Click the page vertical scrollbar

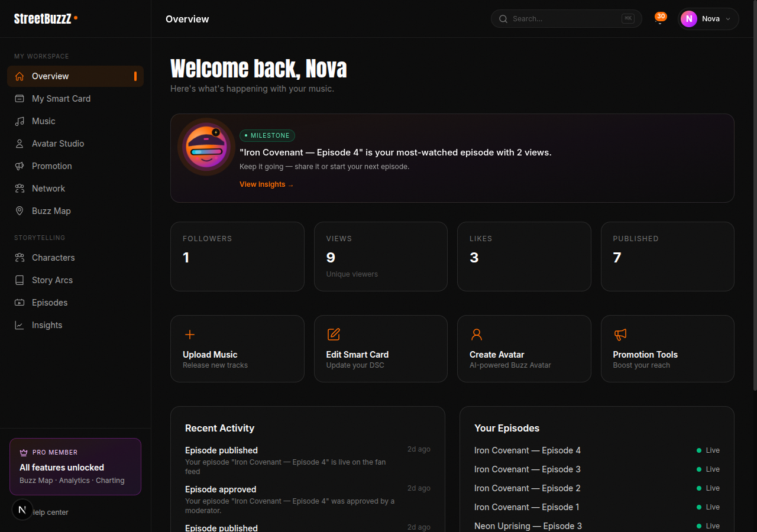(755, 195)
